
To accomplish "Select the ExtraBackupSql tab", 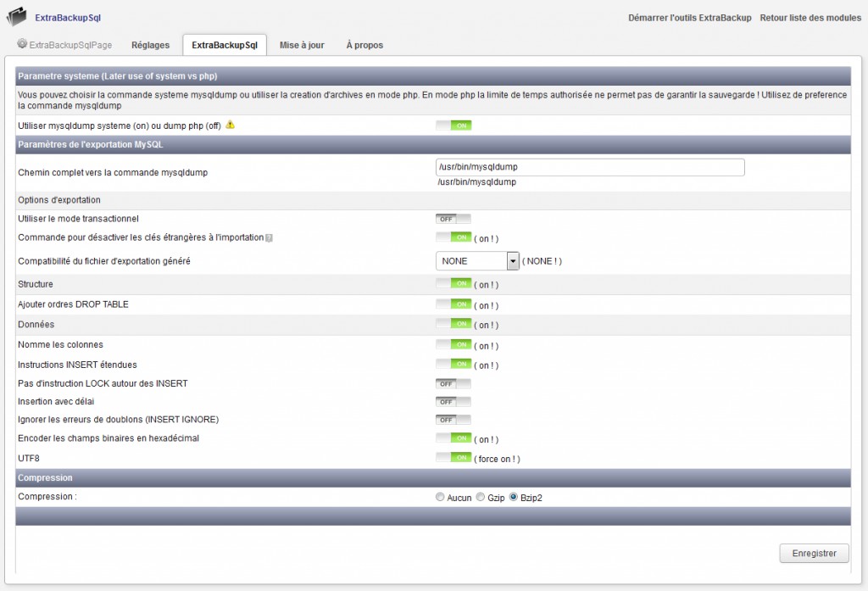I will tap(225, 46).
